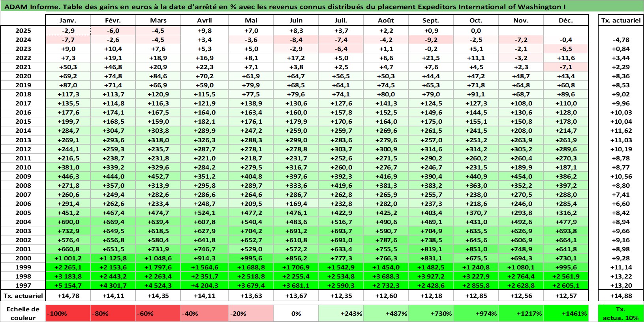Click the 'Echelle de couleur' label
Viewport: 644px width, 322px height.
click(23, 313)
